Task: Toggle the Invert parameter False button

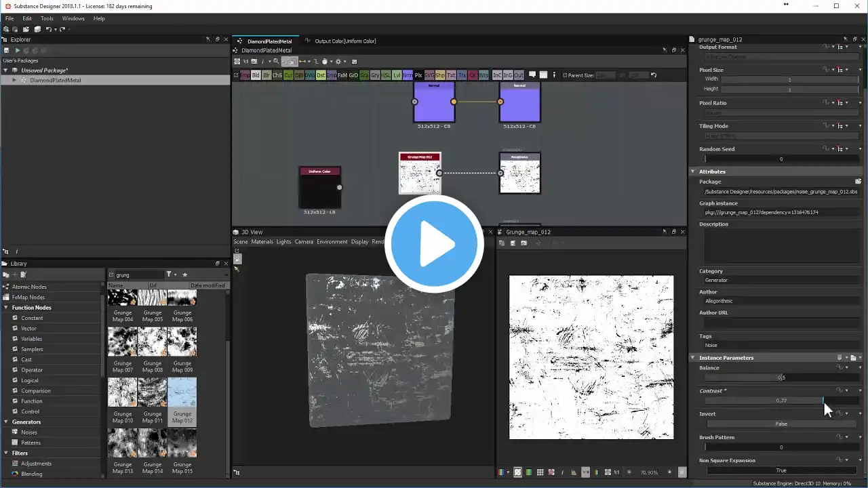Action: click(781, 424)
